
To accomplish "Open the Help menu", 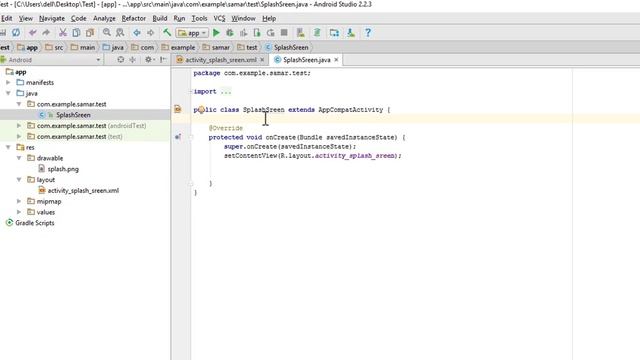I will (269, 18).
